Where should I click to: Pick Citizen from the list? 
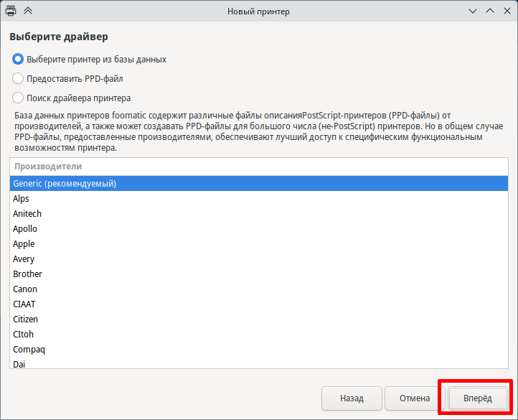click(259, 319)
